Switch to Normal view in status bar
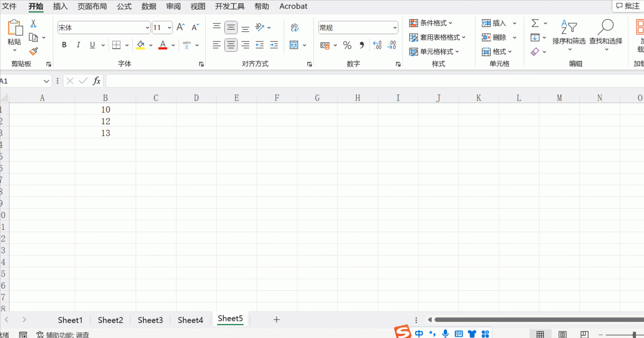This screenshot has height=338, width=644. [x=540, y=334]
